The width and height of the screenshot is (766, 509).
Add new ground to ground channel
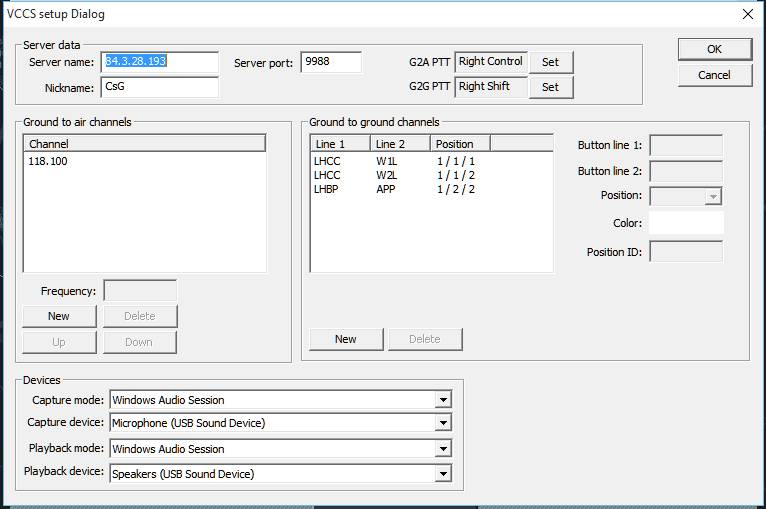(345, 339)
